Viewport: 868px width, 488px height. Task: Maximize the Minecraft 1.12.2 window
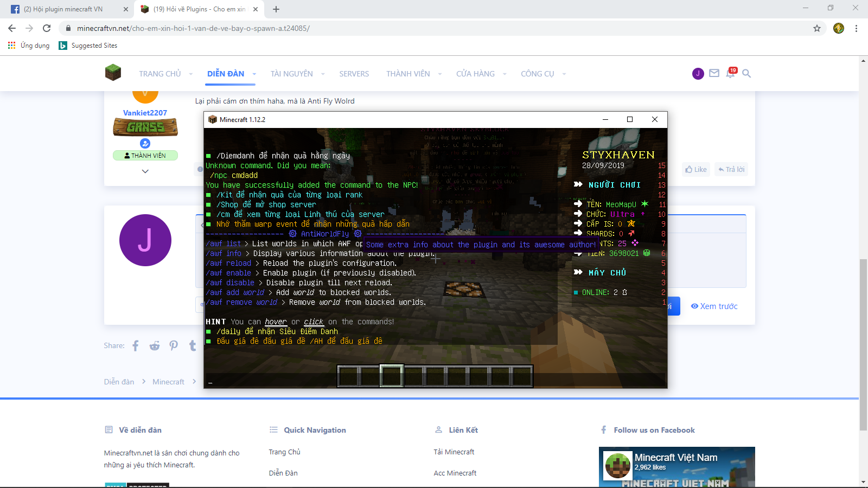point(630,119)
